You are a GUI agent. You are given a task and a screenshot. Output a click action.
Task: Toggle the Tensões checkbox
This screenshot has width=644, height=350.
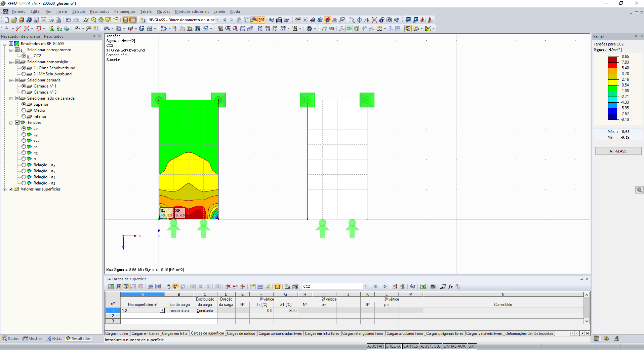(x=17, y=123)
